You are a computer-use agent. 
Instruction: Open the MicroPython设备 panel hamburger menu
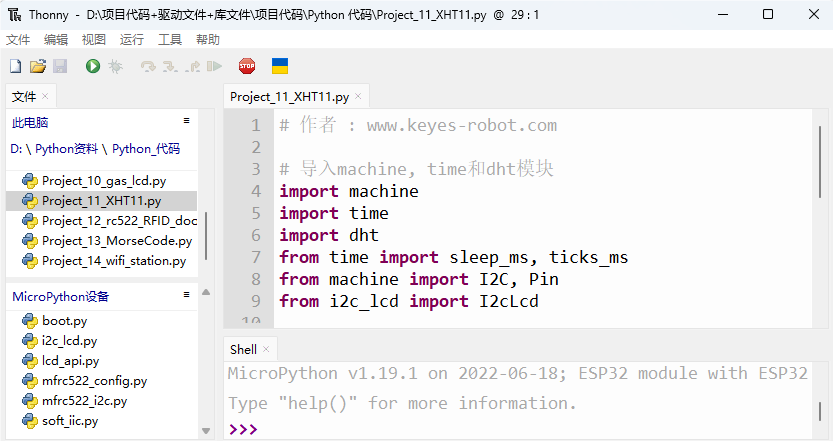186,294
